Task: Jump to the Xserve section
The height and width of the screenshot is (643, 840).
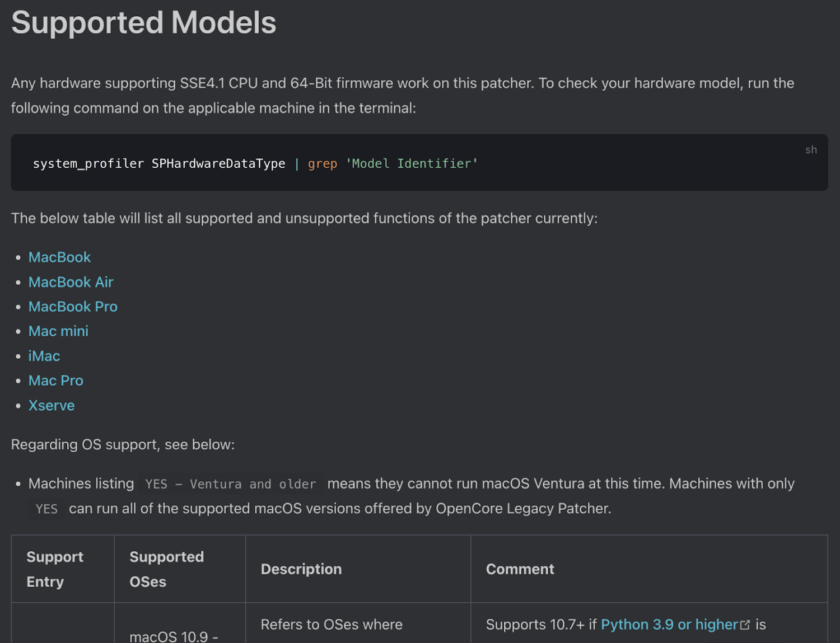Action: [x=52, y=405]
